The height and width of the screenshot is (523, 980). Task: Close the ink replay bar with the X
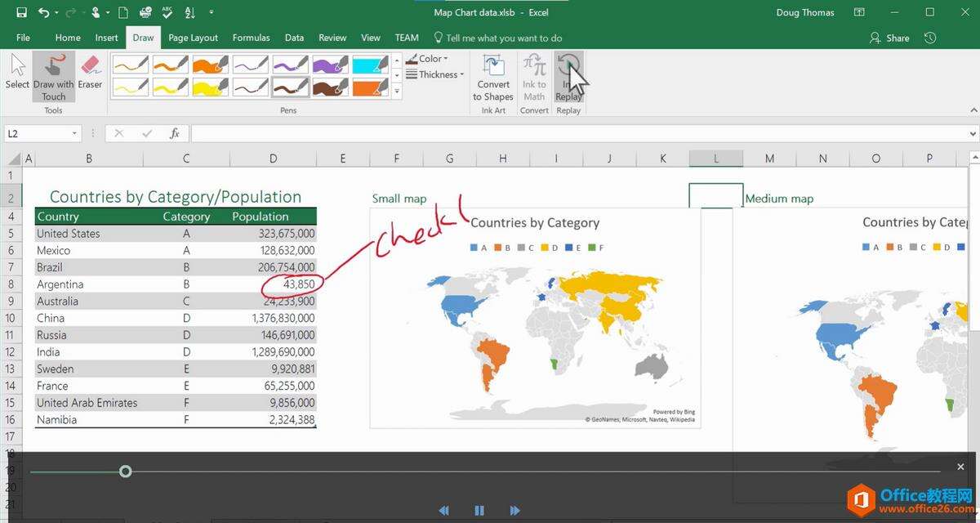pos(960,467)
